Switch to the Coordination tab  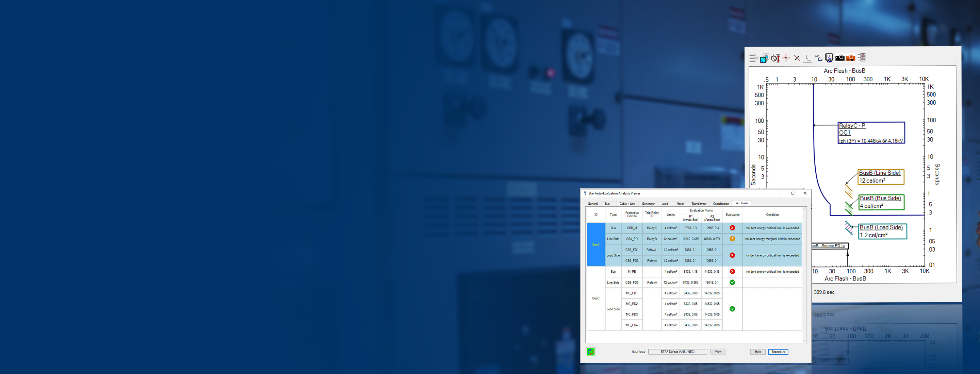click(721, 204)
